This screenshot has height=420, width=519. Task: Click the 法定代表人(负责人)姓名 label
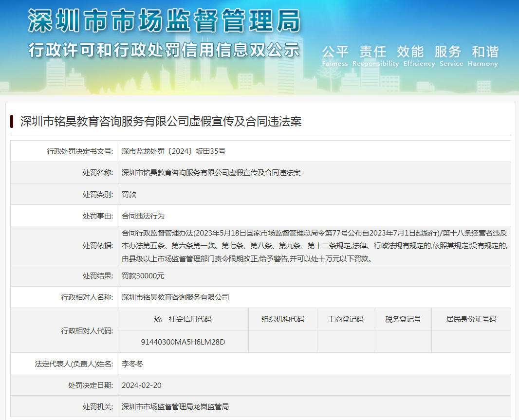tap(74, 364)
